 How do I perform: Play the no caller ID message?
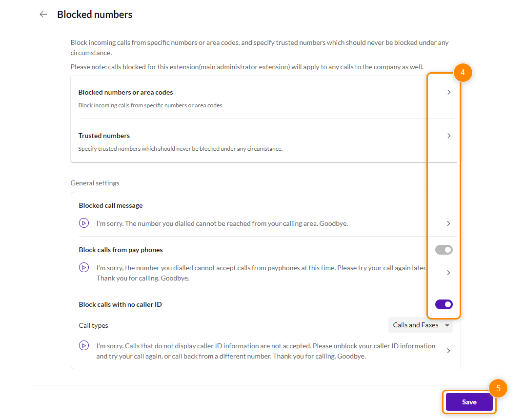click(84, 345)
